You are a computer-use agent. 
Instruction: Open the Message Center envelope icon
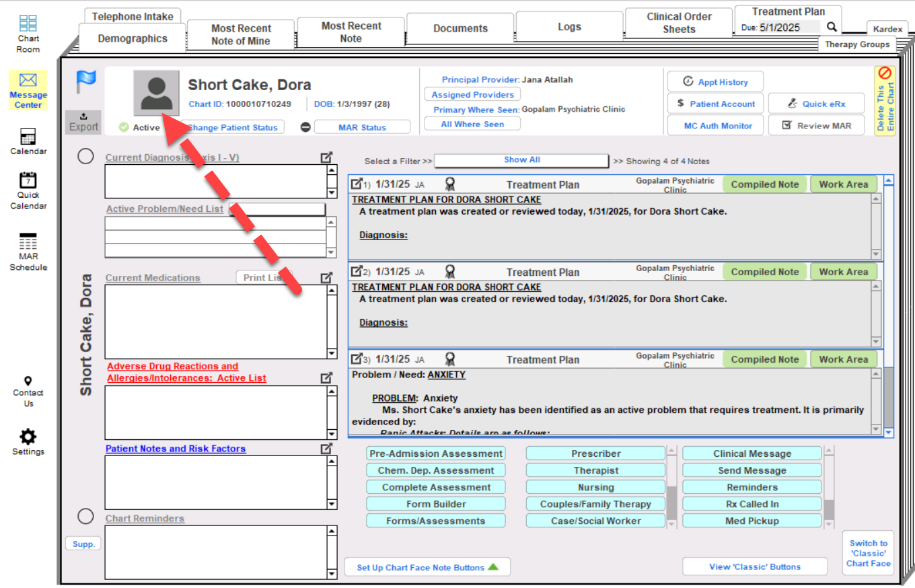[x=28, y=81]
